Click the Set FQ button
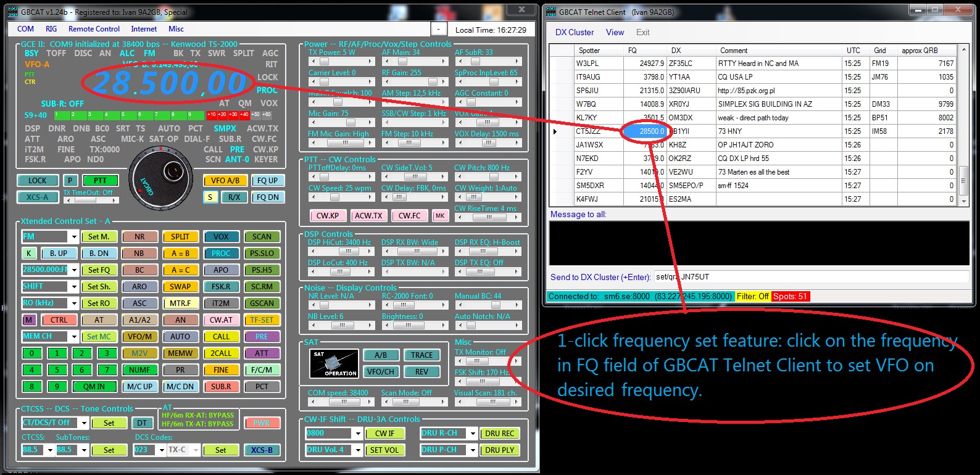 [99, 270]
